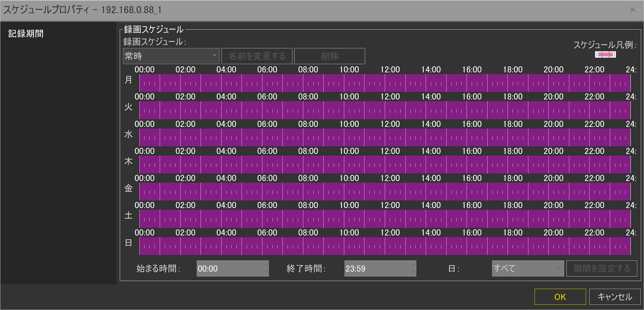This screenshot has height=310, width=644.
Task: Click the 月 schedule bar at 08:00
Action: tap(303, 83)
